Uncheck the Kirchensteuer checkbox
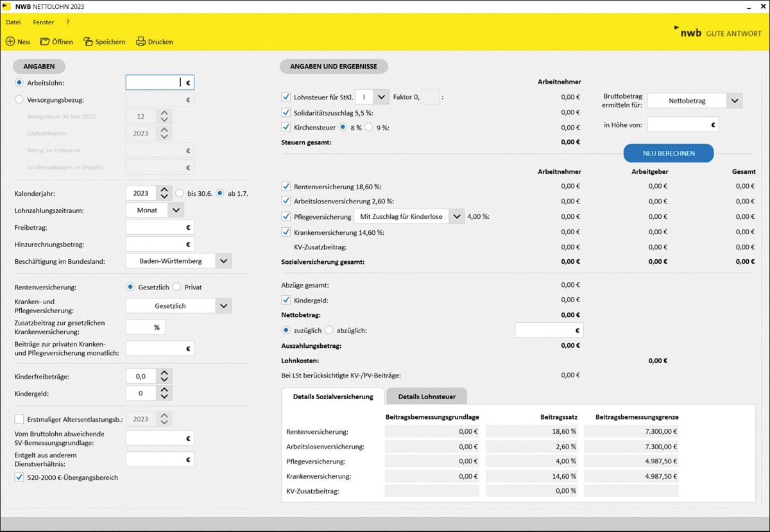The image size is (770, 532). [286, 128]
